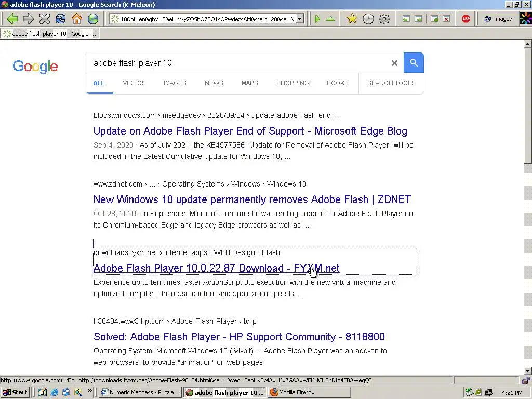Launch Internet Explorer from quick launch

pos(54,392)
